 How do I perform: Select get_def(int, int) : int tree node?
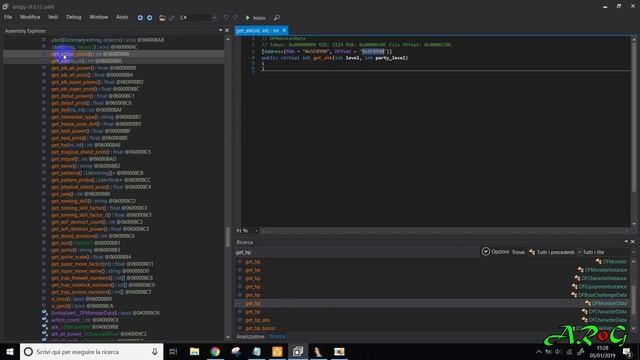87,110
